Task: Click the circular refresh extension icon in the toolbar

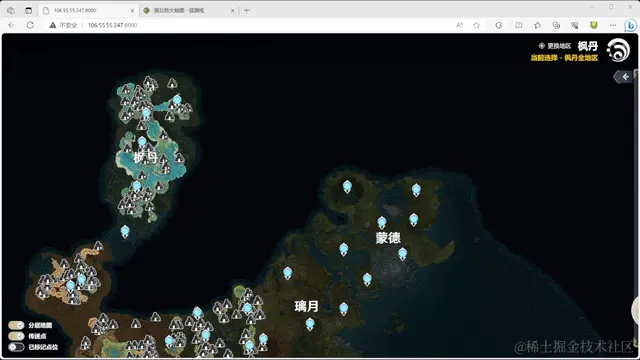Action: click(x=499, y=25)
